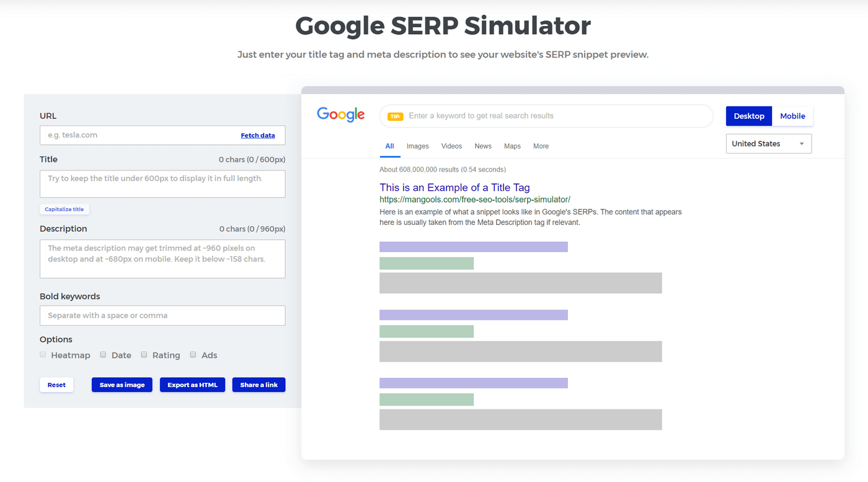Viewport: 868px width, 482px height.
Task: Click the 'About 608,000,000 results' text
Action: pyautogui.click(x=443, y=169)
